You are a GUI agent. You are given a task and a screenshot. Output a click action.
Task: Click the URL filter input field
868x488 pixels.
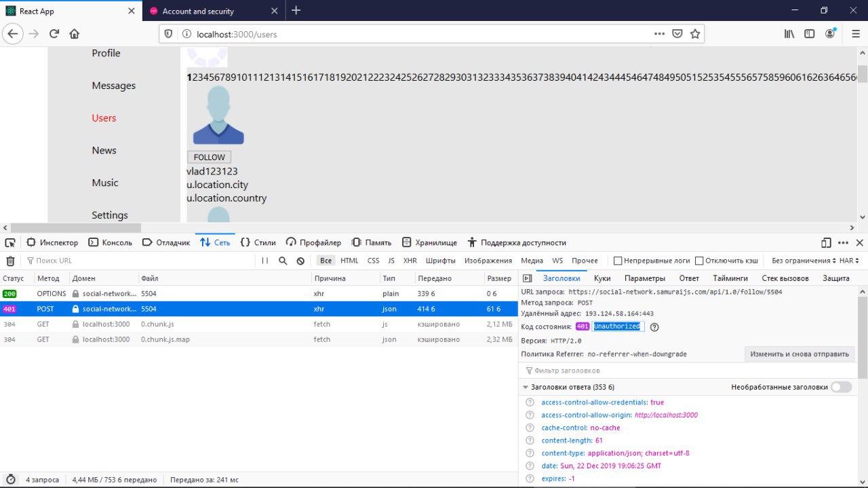(136, 261)
